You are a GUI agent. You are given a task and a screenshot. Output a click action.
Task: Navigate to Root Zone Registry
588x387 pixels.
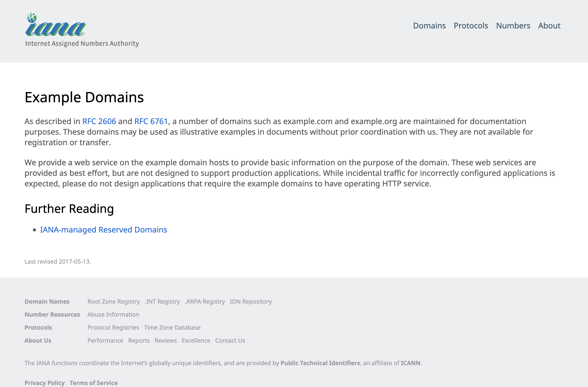114,301
